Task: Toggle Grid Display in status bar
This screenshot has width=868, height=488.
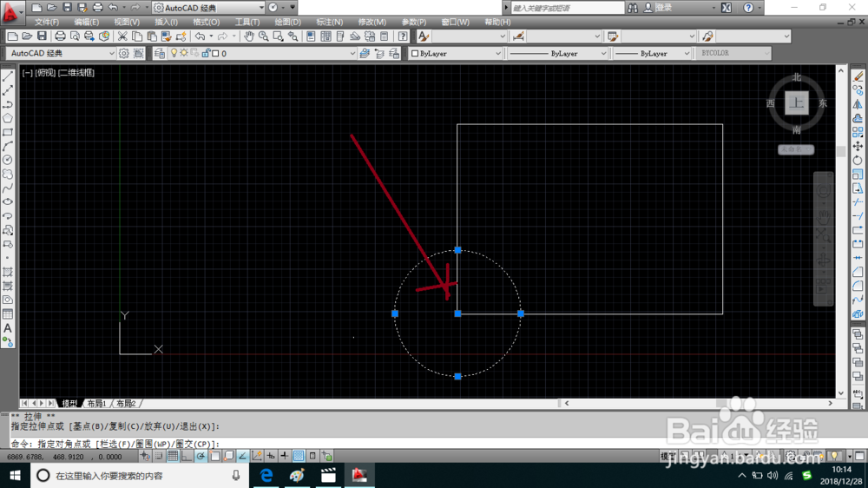Action: (x=173, y=456)
